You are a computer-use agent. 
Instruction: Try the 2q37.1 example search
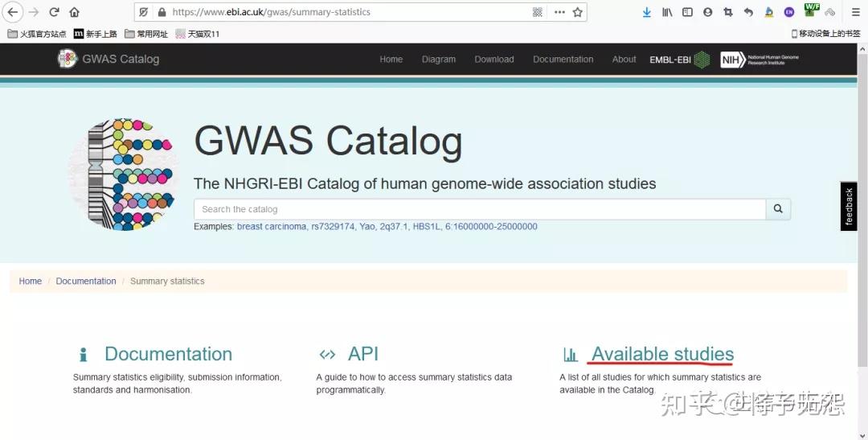click(394, 226)
